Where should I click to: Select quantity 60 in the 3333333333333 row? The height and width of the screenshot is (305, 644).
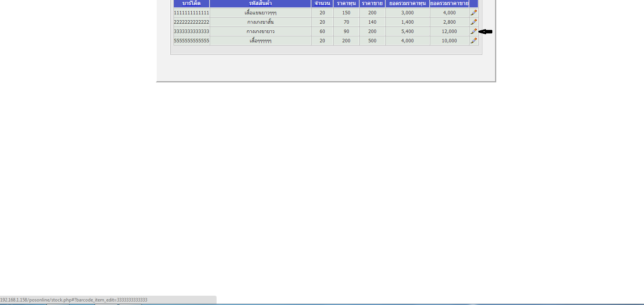pyautogui.click(x=322, y=31)
